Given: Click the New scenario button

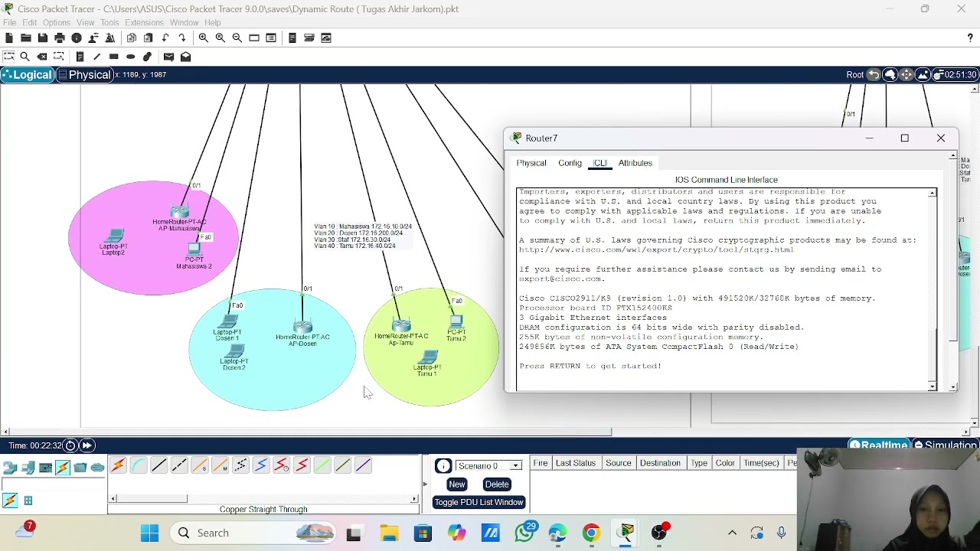Looking at the screenshot, I should (457, 484).
